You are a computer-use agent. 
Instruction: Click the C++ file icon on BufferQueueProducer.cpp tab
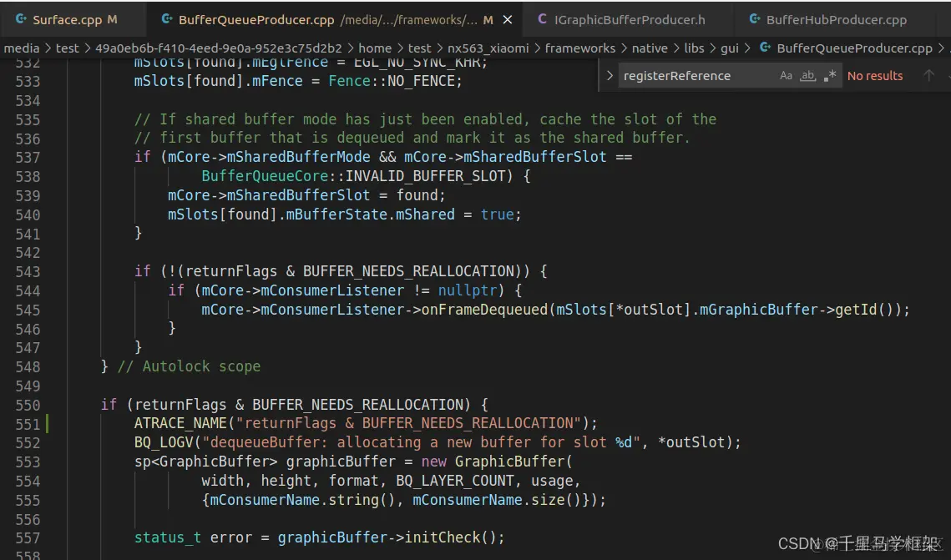166,20
